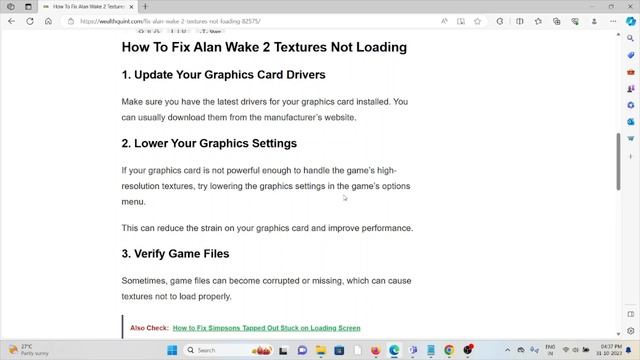640x360 pixels.
Task: Open sidebar Search
Action: (x=631, y=38)
